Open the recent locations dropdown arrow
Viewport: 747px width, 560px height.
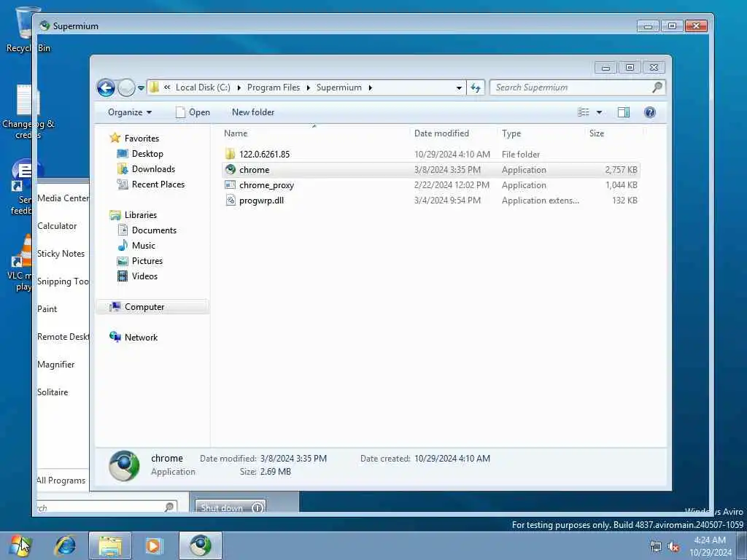[141, 87]
